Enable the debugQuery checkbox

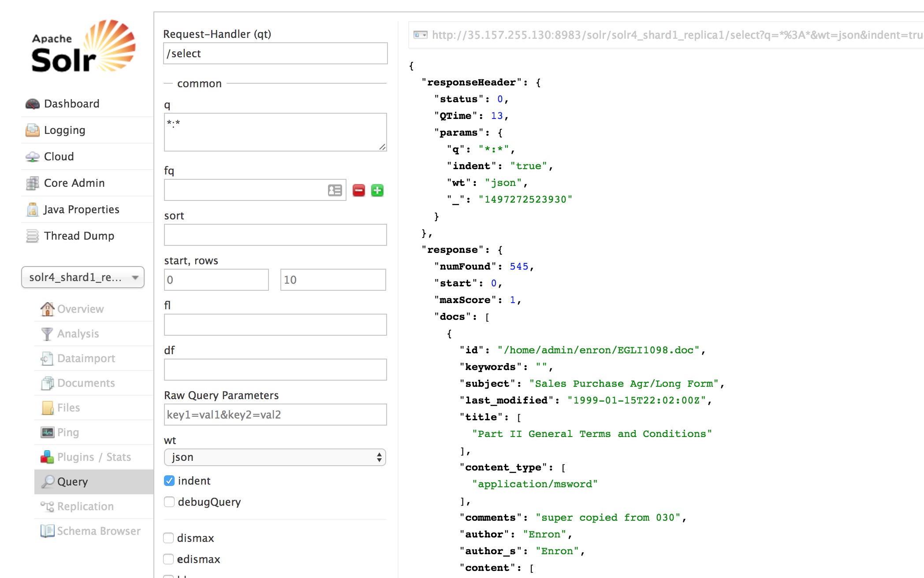169,502
